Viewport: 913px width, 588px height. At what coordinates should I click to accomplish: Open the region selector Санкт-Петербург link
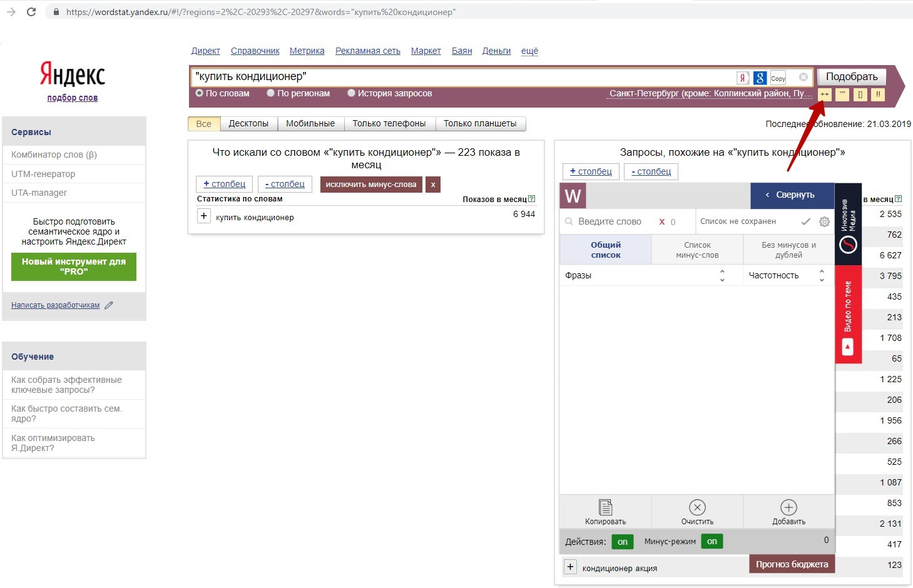711,94
